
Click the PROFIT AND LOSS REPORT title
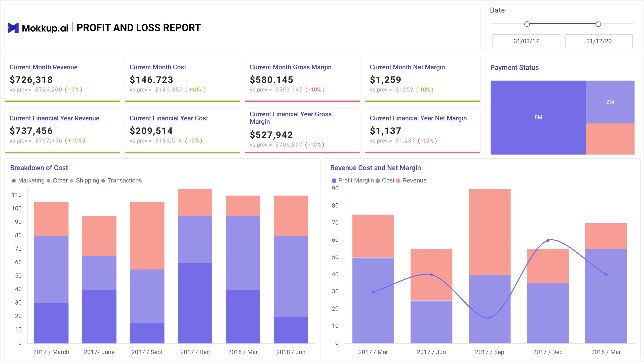pos(138,28)
